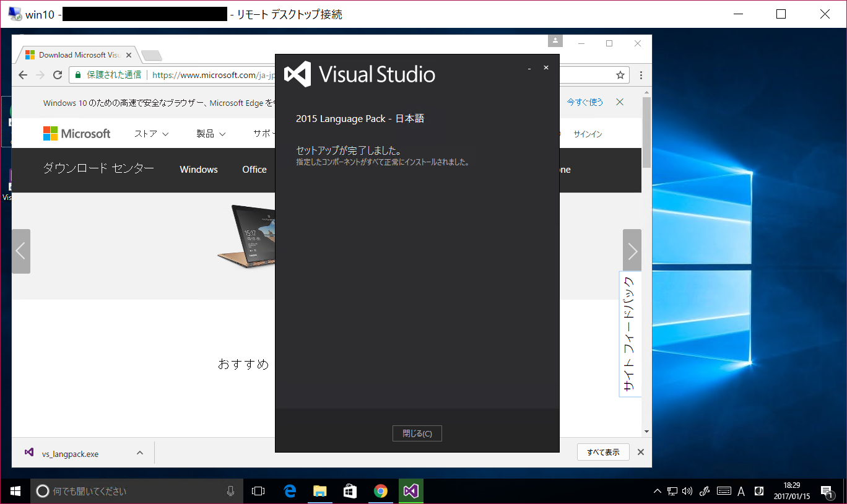This screenshot has width=847, height=504.
Task: Expand options for vs_langpack.exe download
Action: click(x=139, y=452)
